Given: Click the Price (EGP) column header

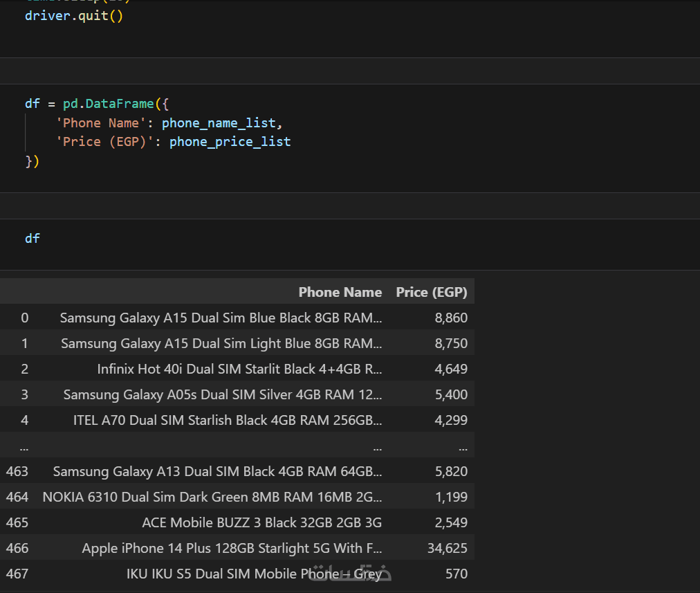Looking at the screenshot, I should click(x=431, y=292).
